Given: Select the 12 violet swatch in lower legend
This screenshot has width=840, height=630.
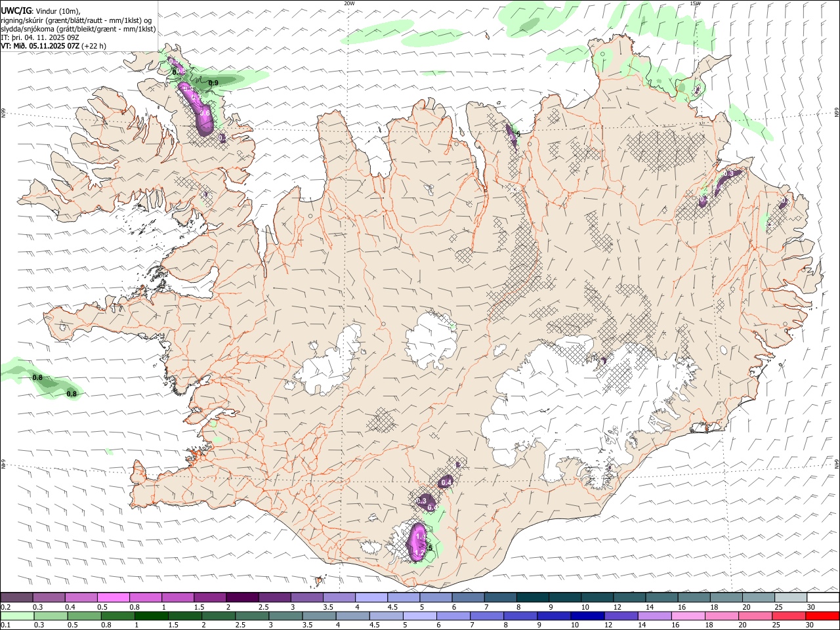Looking at the screenshot, I should pos(621,616).
